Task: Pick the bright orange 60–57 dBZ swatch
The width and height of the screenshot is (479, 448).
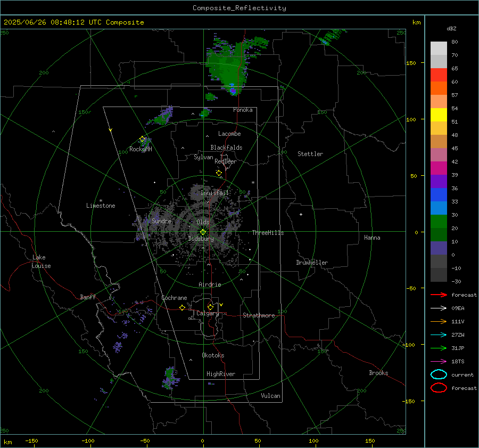Action: (x=439, y=88)
